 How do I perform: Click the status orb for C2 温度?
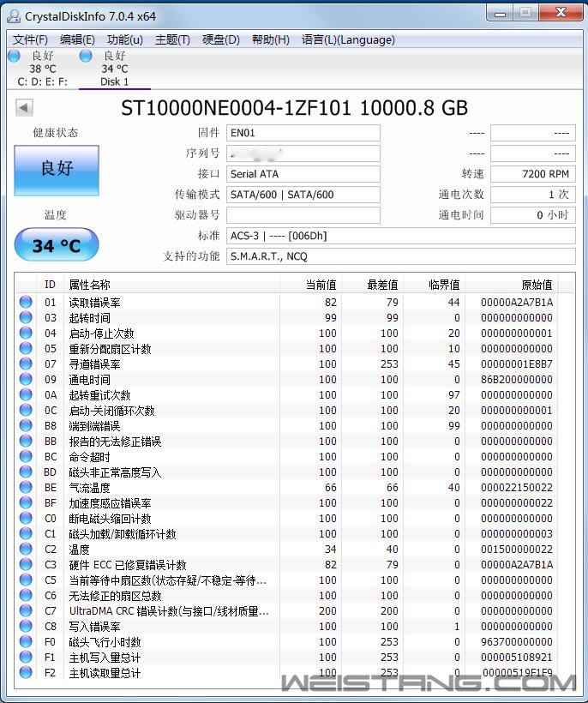26,550
